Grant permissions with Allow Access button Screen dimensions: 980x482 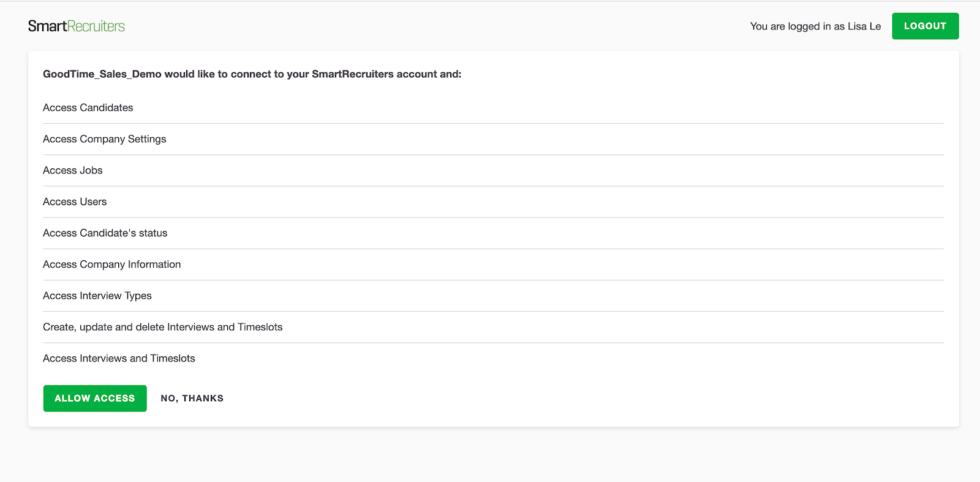(x=95, y=398)
